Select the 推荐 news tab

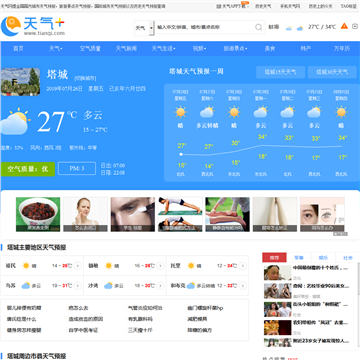tap(274, 258)
